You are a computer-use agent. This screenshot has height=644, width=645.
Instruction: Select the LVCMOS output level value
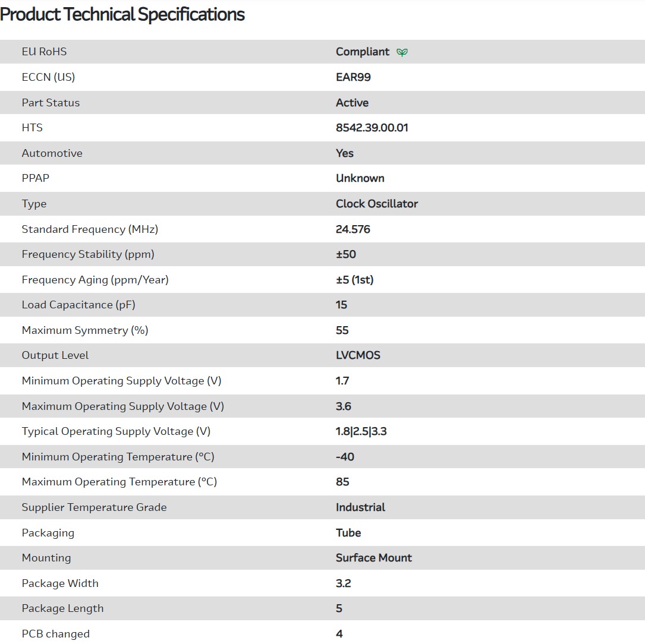[358, 355]
